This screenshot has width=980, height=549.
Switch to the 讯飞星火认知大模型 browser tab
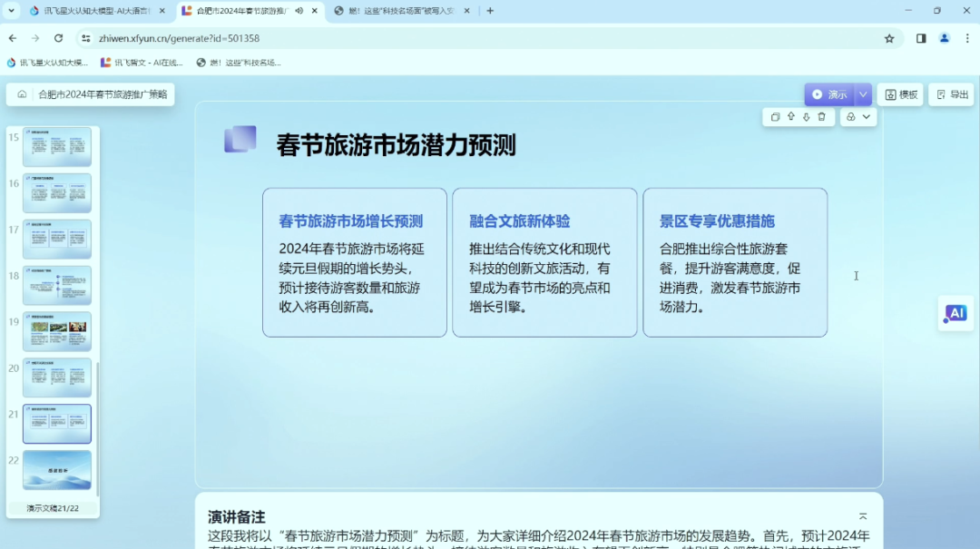point(91,11)
